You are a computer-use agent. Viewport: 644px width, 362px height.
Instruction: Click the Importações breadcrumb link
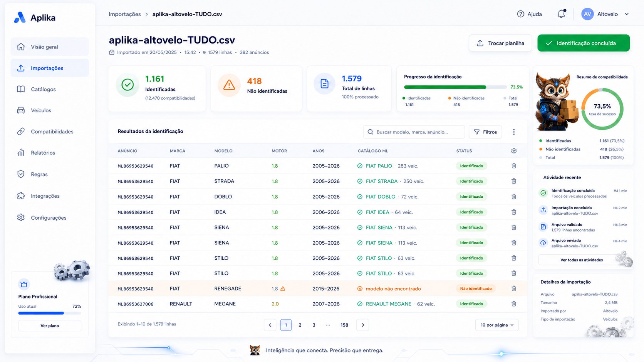pos(125,14)
